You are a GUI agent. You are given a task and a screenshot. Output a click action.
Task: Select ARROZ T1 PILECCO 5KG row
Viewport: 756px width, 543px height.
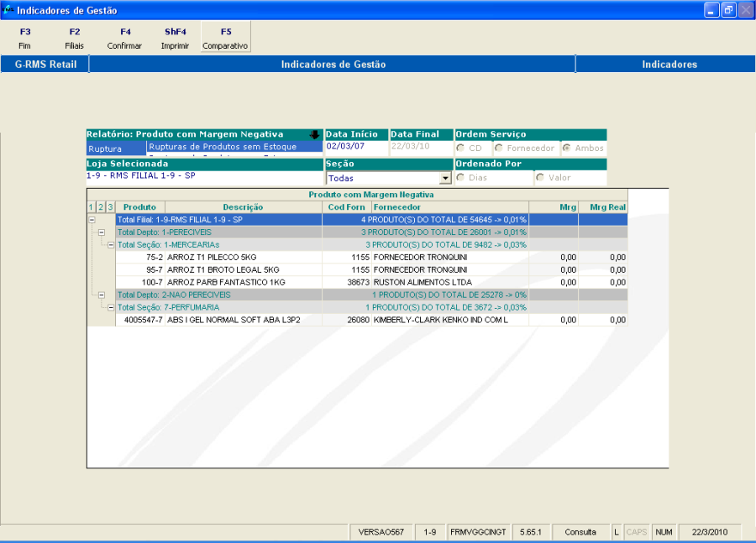(371, 258)
